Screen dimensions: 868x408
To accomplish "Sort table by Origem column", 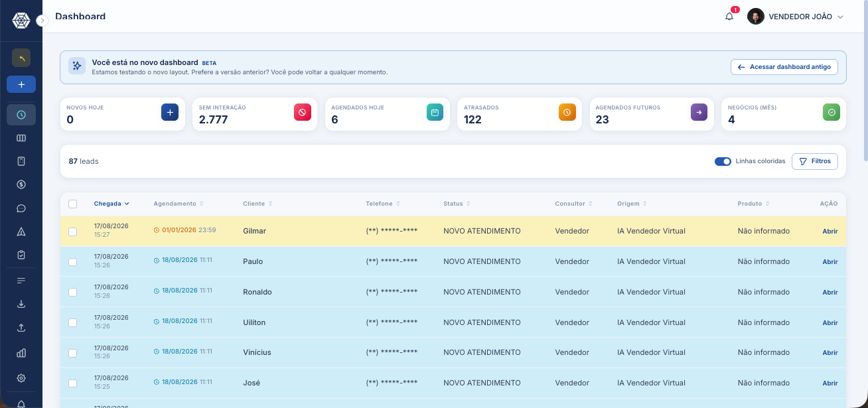I will coord(632,204).
